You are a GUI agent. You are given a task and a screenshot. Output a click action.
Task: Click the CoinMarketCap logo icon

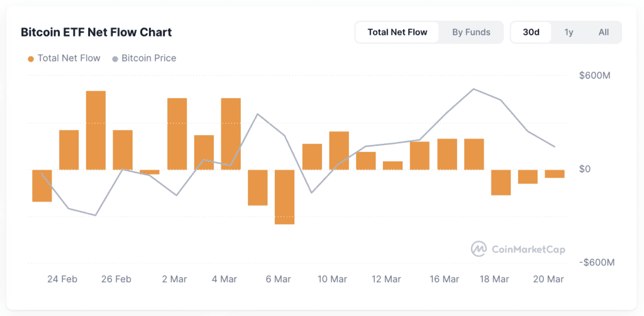(479, 249)
